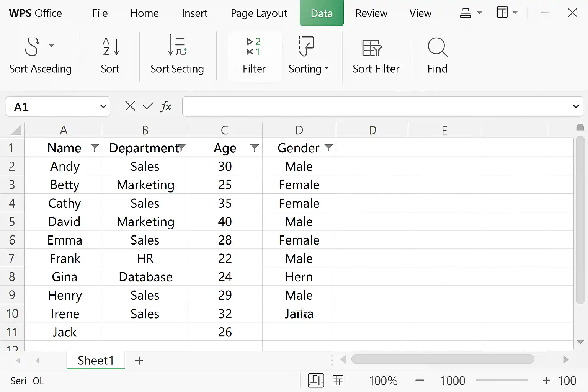The width and height of the screenshot is (588, 392).
Task: Add a new sheet with plus button
Action: point(139,361)
